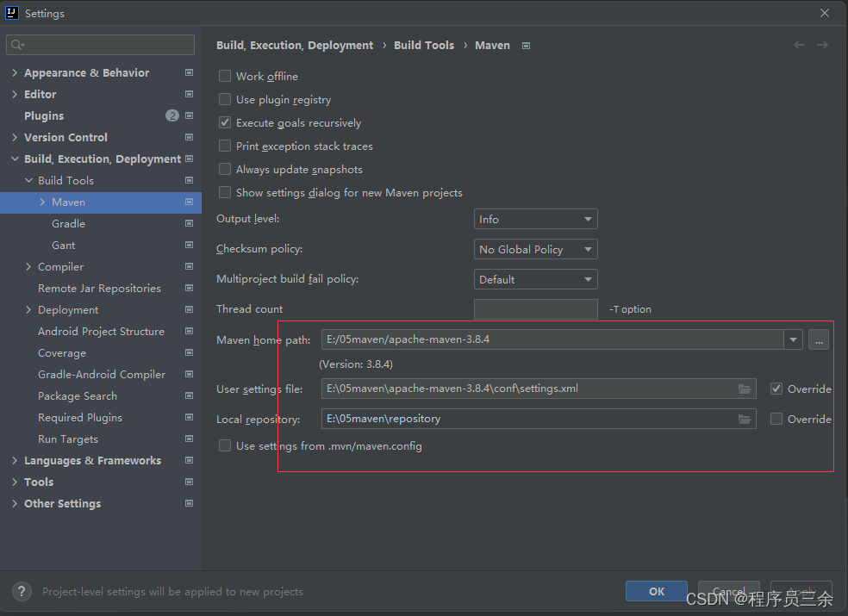Select the Plugins settings page

(44, 115)
